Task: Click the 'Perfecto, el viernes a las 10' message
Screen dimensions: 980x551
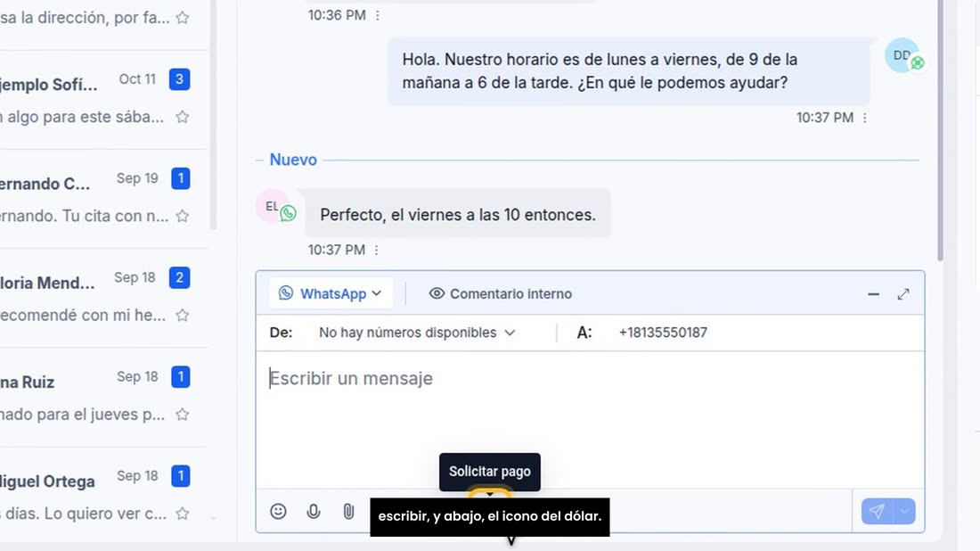Action: pyautogui.click(x=458, y=215)
